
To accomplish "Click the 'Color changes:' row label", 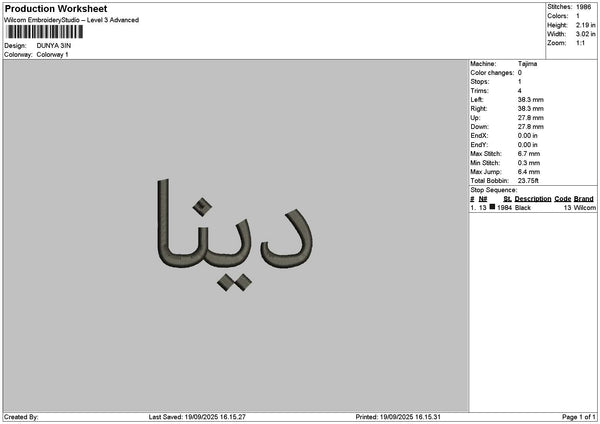I will [492, 73].
